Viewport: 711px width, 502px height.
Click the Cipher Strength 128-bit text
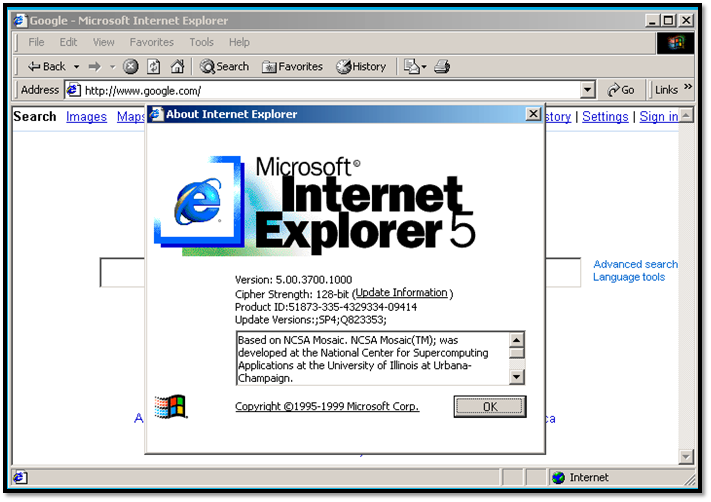(292, 294)
